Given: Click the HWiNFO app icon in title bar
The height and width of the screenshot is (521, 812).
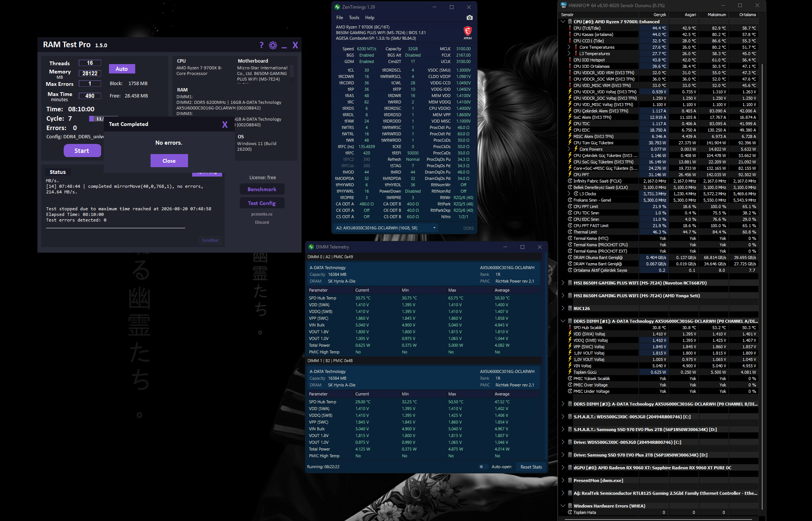Looking at the screenshot, I should tap(564, 6).
